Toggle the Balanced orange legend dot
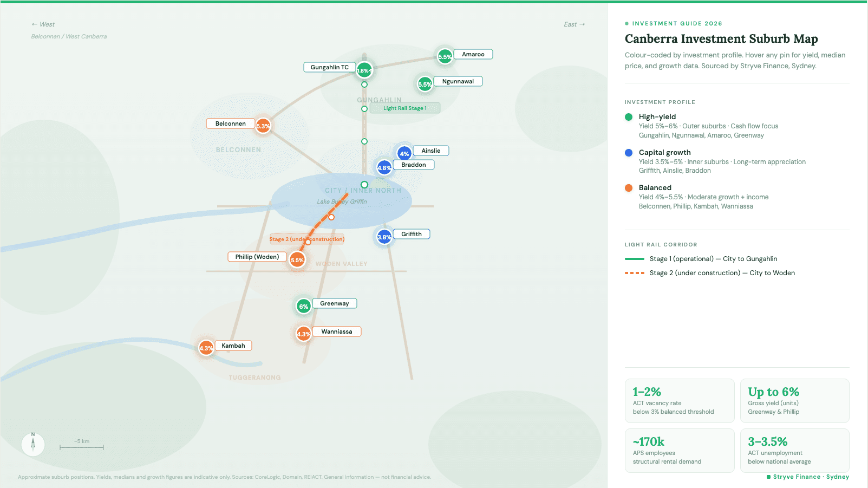The height and width of the screenshot is (488, 868). (629, 188)
